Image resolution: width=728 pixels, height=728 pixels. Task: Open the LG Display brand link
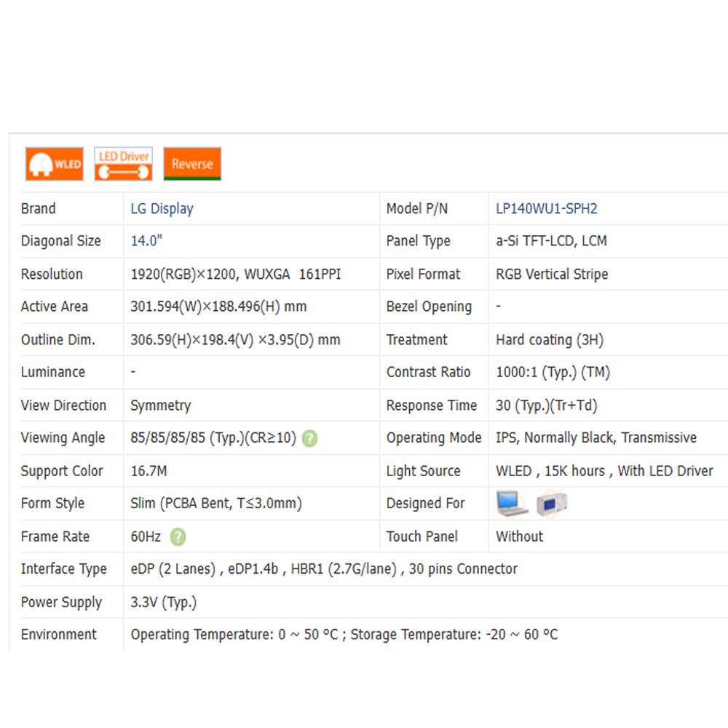point(162,209)
